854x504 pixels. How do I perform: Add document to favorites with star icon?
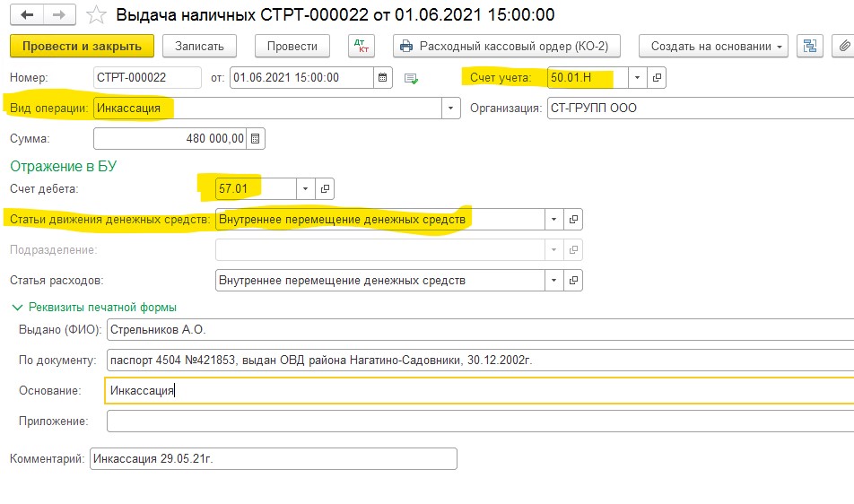(x=95, y=15)
